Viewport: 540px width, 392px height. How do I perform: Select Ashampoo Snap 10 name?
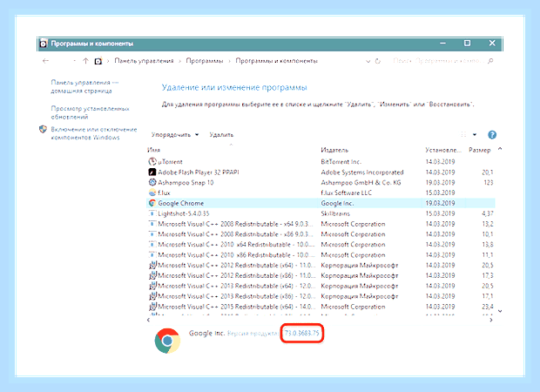pos(186,182)
